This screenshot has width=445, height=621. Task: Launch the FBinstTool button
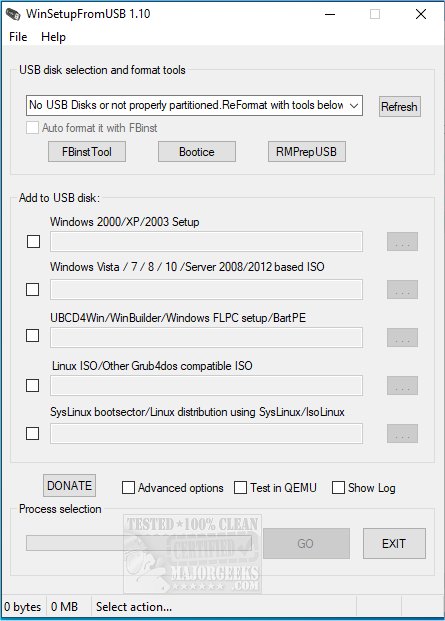pyautogui.click(x=87, y=152)
